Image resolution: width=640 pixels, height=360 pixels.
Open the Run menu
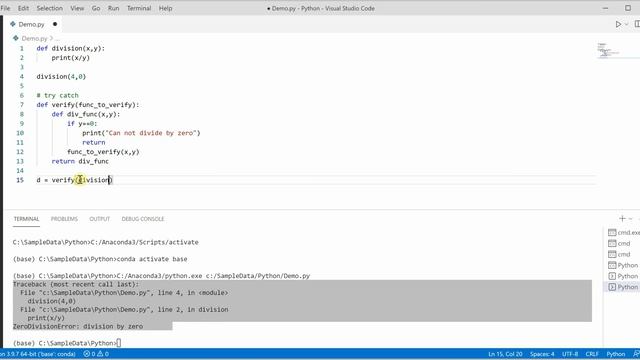[113, 8]
